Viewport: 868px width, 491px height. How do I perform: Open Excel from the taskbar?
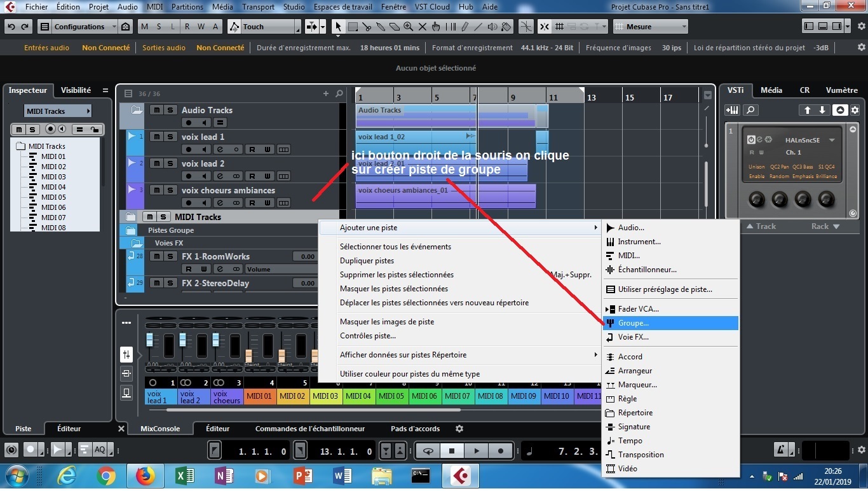pyautogui.click(x=184, y=475)
